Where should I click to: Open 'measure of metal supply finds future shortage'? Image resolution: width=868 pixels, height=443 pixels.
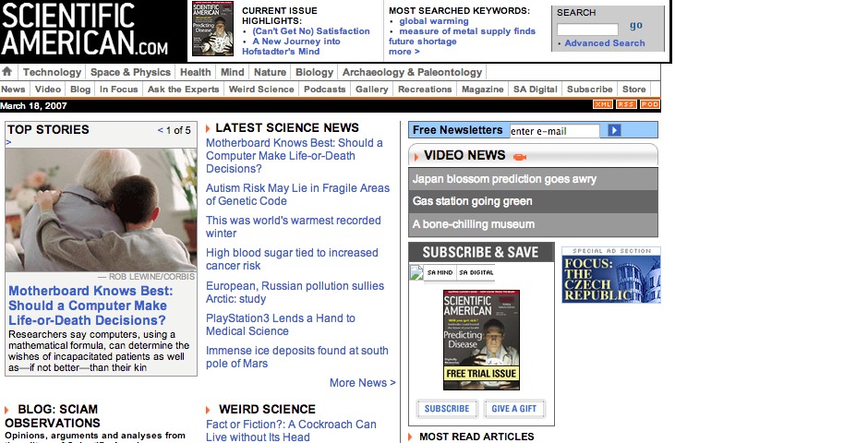[463, 36]
